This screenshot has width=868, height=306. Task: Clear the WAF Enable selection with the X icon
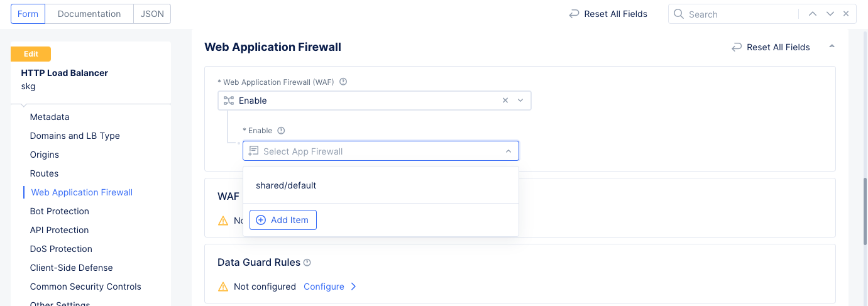(x=505, y=101)
